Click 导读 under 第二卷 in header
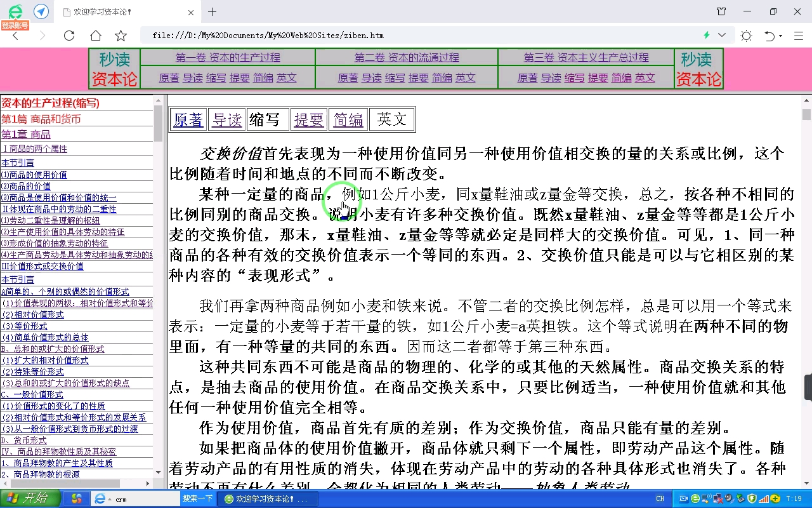812x508 pixels. tap(372, 77)
